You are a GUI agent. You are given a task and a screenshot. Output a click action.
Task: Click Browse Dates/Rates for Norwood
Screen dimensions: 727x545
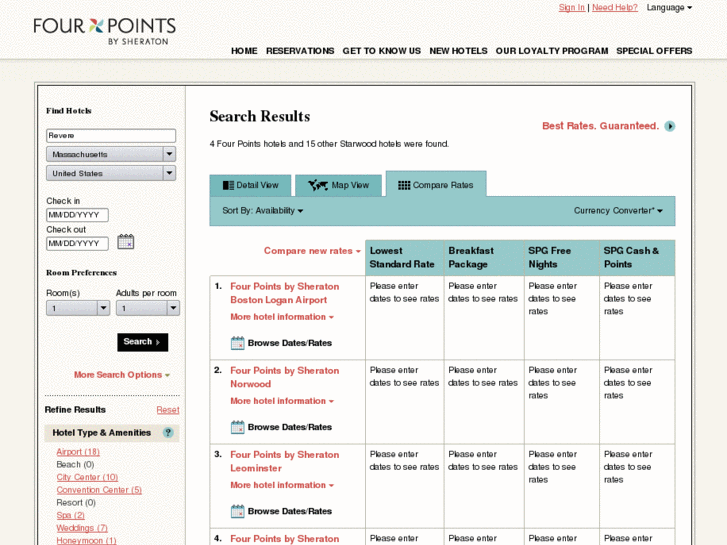pos(290,427)
